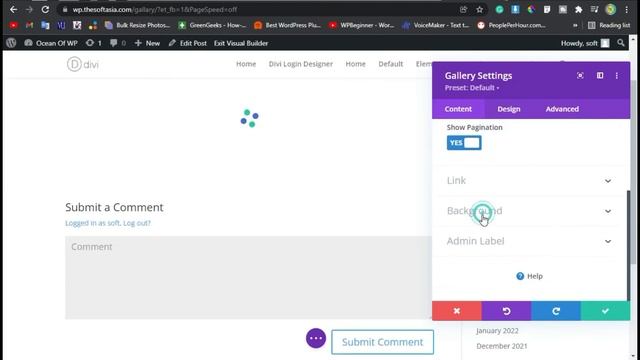Open the Divi Login Designer nav link

coord(300,64)
